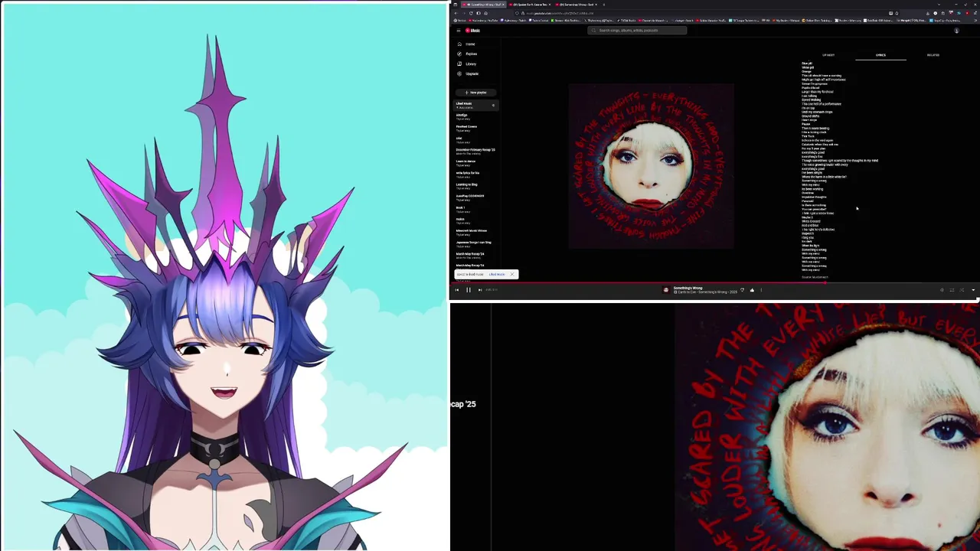Reload the page
This screenshot has width=980, height=551.
click(x=472, y=13)
